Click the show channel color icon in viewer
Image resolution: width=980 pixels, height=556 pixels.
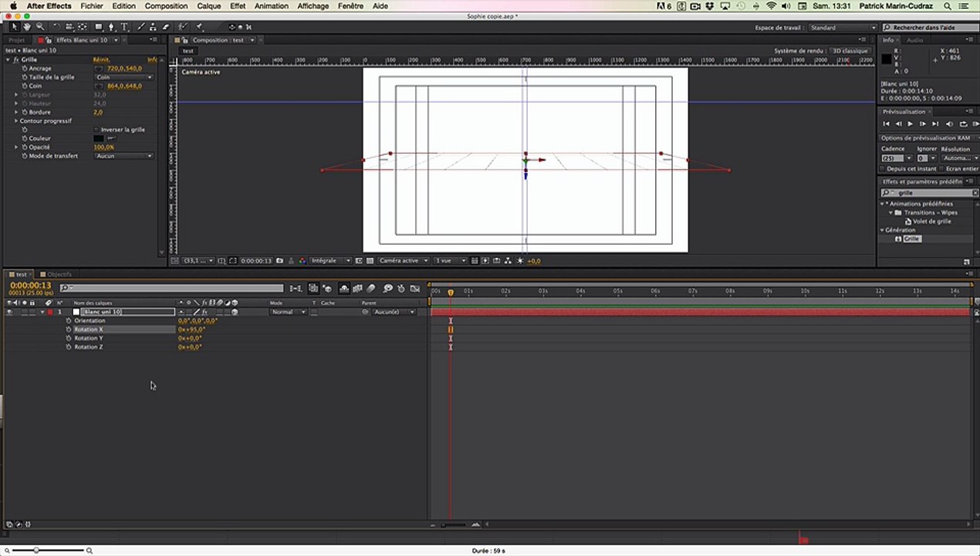[302, 260]
